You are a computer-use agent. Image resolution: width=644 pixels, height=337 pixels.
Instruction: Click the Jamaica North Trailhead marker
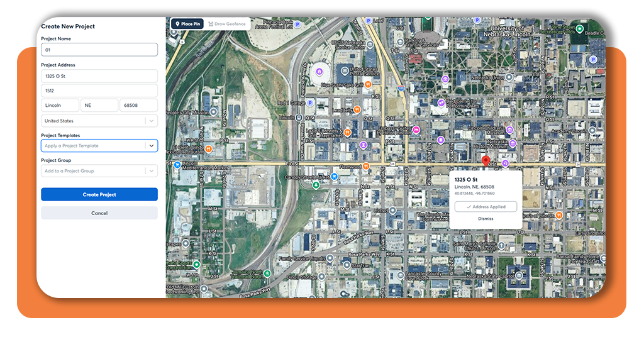267,273
